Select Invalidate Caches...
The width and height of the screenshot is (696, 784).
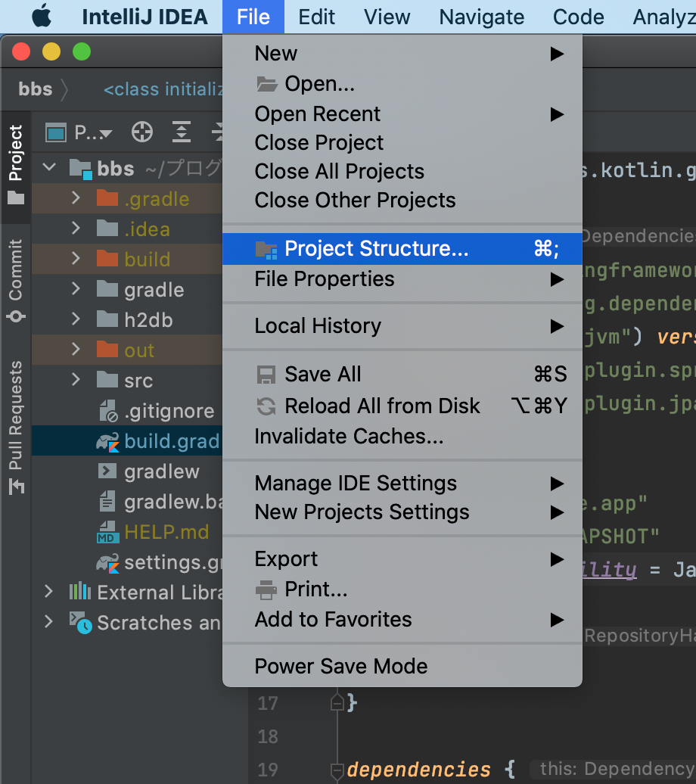(402, 437)
